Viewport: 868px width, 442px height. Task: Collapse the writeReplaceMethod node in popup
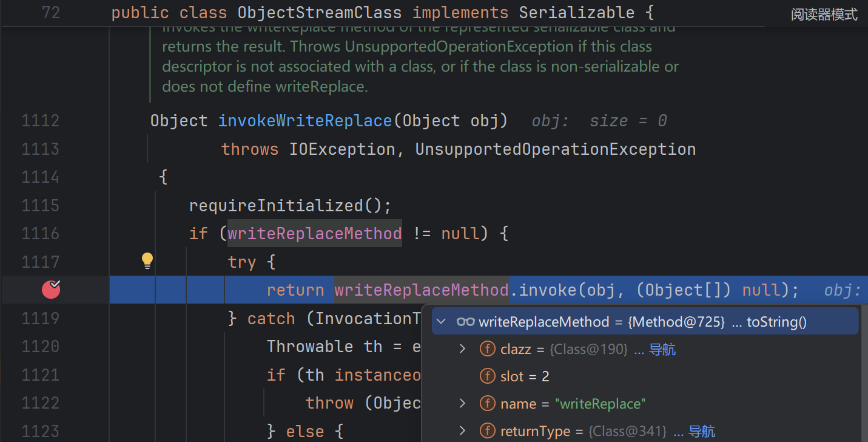pos(441,322)
